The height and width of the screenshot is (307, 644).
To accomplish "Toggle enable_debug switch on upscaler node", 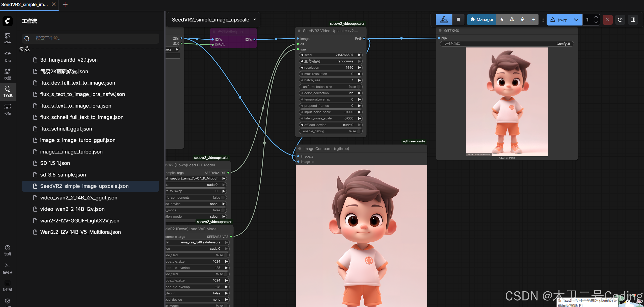I will [x=358, y=131].
